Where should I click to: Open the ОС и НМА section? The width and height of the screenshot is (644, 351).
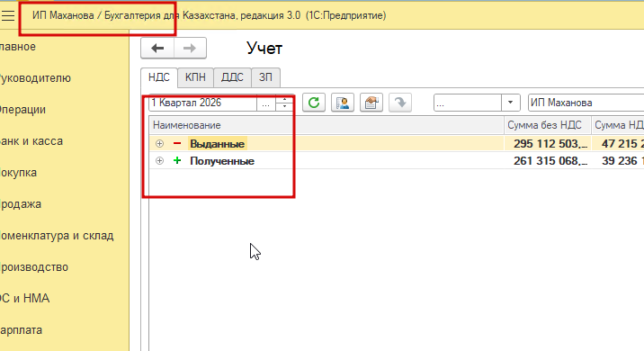point(24,299)
